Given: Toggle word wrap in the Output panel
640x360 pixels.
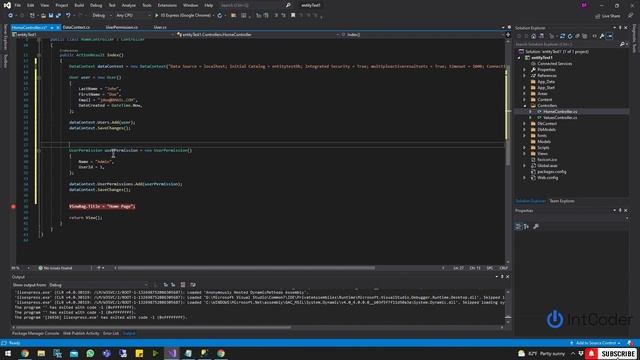Looking at the screenshot, I should (x=193, y=284).
